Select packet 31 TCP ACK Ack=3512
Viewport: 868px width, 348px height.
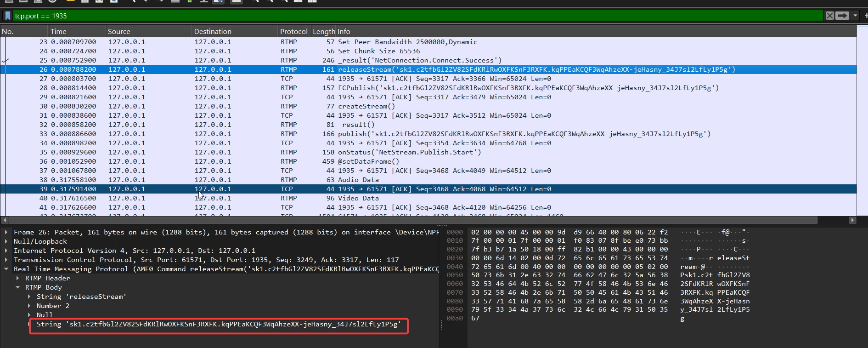[x=428, y=115]
